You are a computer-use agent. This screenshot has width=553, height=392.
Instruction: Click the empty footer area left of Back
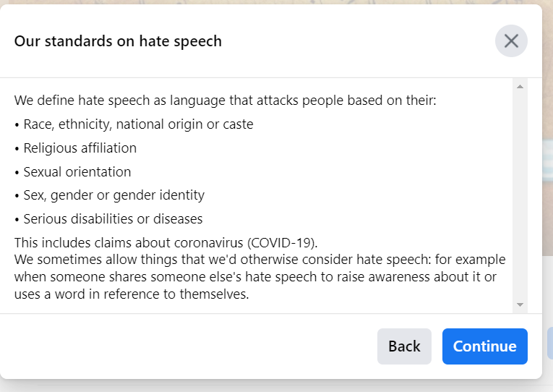[188, 346]
